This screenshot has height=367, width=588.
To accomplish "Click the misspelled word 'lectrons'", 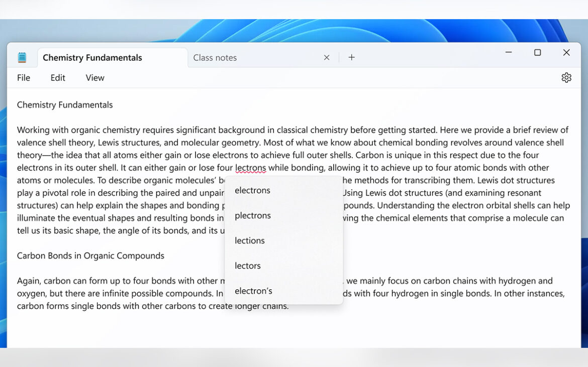I will click(250, 168).
